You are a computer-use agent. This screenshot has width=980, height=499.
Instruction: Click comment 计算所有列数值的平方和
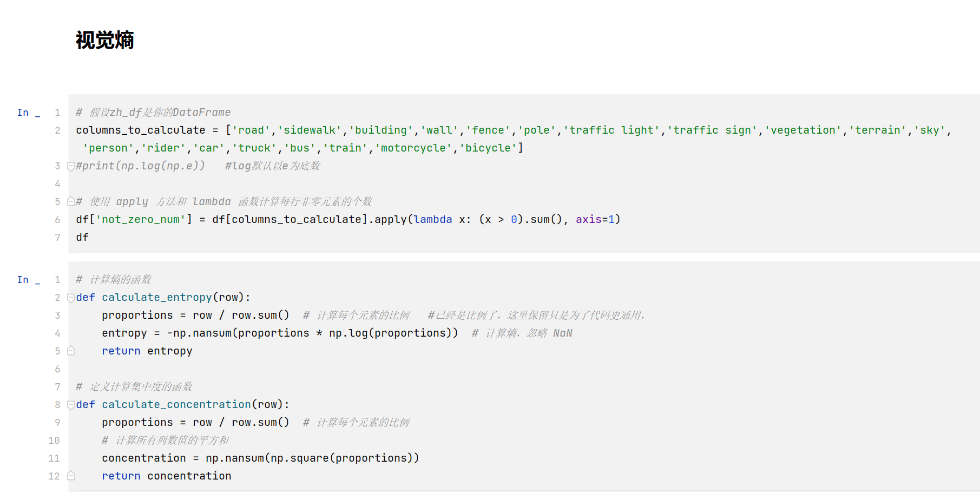coord(166,441)
